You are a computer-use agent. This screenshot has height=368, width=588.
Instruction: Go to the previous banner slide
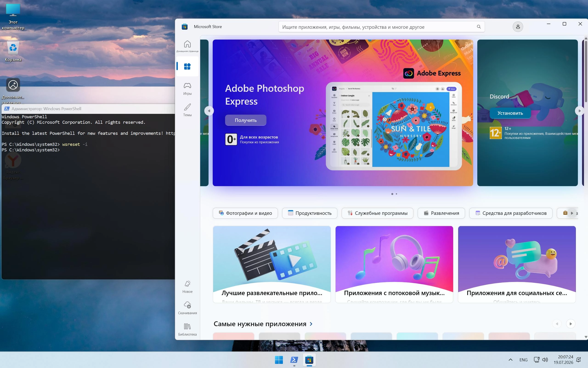coord(209,111)
